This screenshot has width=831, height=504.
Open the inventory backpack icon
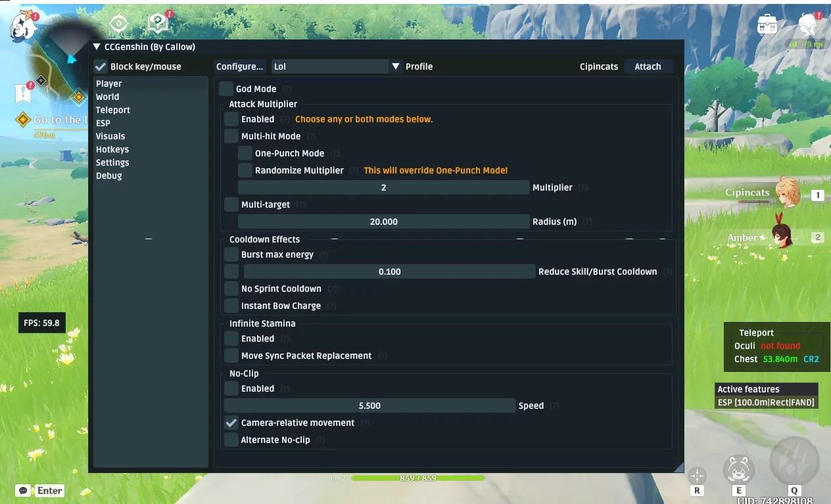[x=767, y=25]
